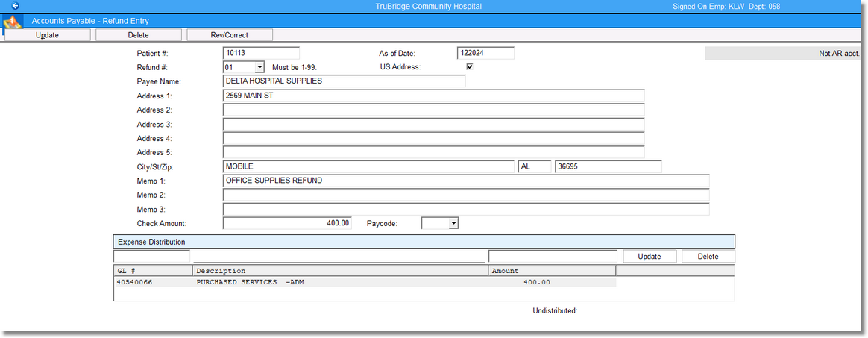Click the amount entry field in Expense Distribution

point(553,257)
